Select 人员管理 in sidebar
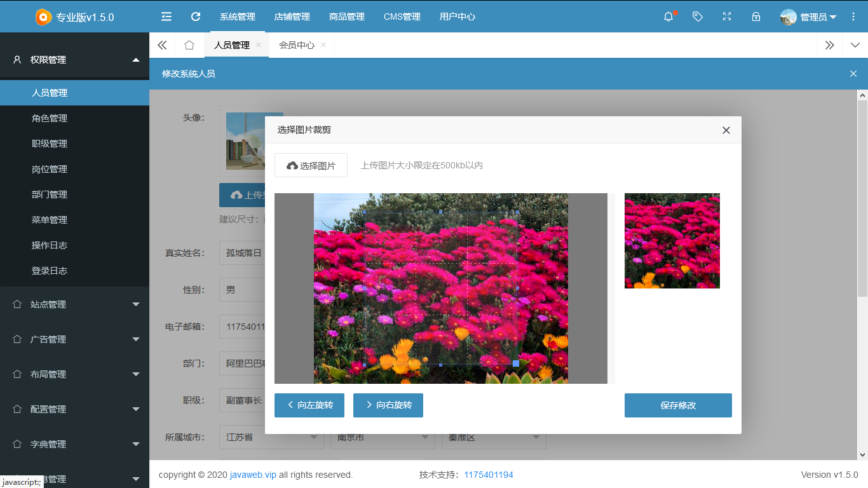The width and height of the screenshot is (868, 488). (x=74, y=93)
